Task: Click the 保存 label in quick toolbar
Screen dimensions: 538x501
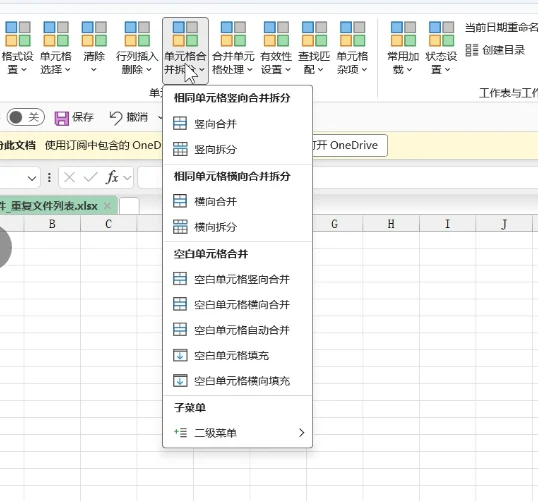Action: tap(83, 117)
